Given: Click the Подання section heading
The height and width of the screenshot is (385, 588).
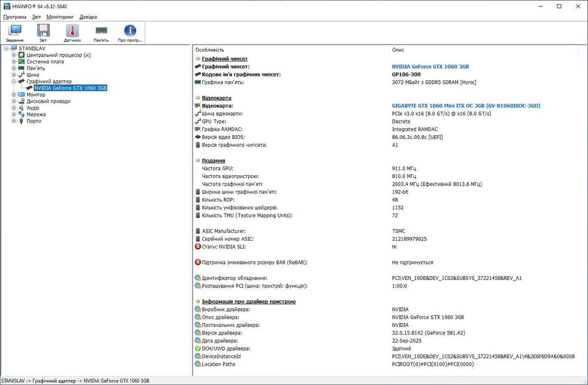Looking at the screenshot, I should (213, 160).
